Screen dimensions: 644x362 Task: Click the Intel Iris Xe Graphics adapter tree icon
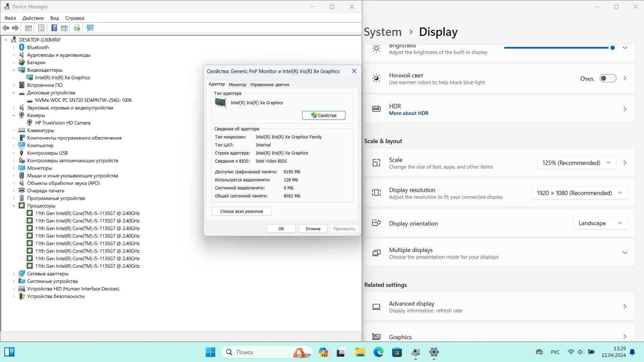tap(30, 77)
